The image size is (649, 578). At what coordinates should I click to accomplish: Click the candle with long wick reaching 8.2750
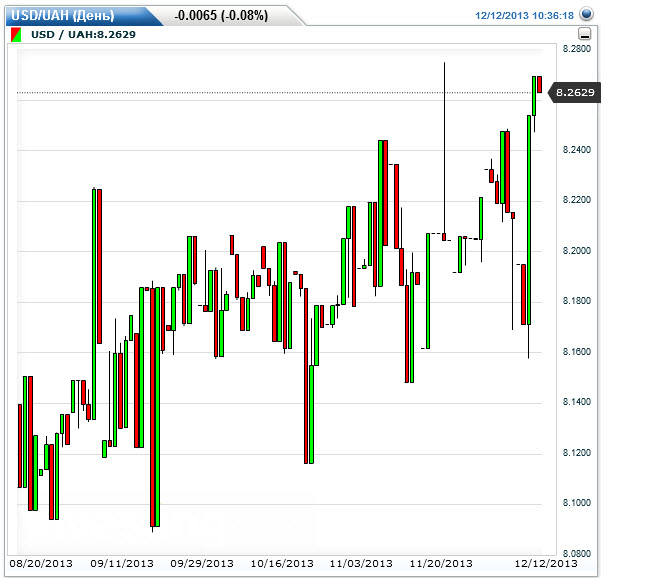[x=445, y=152]
